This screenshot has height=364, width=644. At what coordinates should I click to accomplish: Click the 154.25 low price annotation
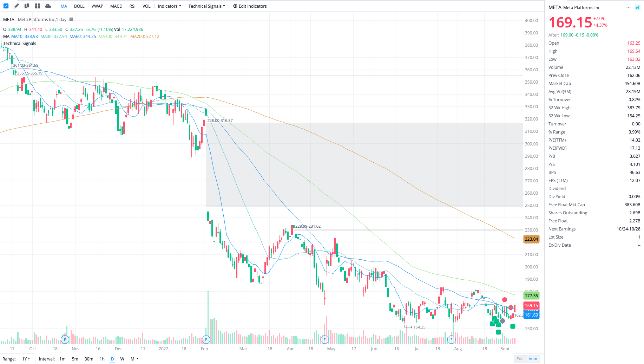(419, 327)
